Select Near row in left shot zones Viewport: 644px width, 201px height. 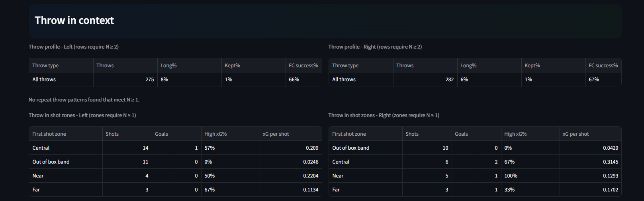click(175, 176)
